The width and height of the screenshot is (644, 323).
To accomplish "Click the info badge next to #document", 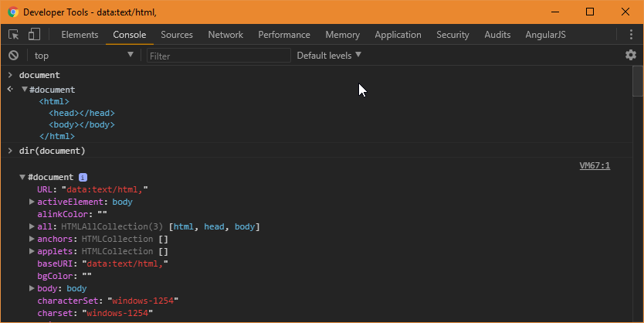I will click(x=83, y=178).
